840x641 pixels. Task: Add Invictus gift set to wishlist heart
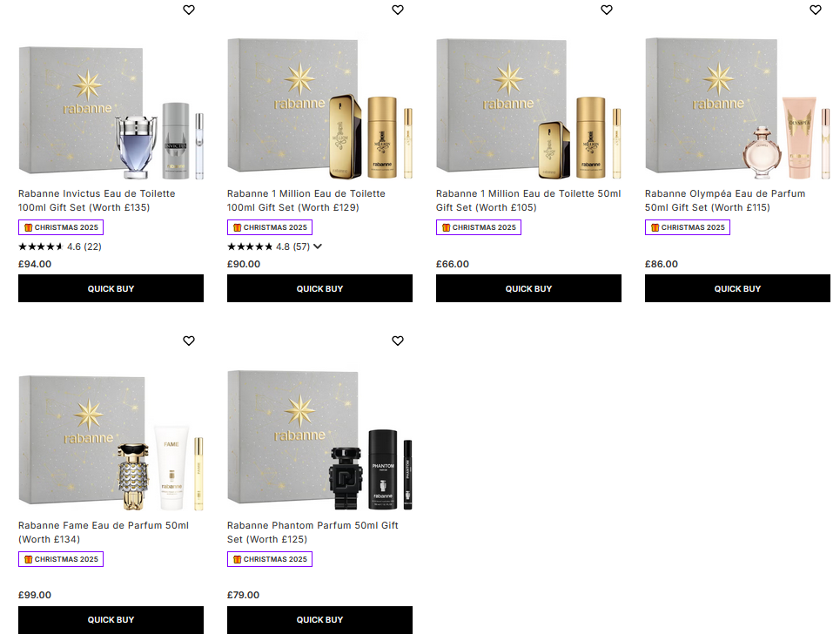tap(189, 10)
